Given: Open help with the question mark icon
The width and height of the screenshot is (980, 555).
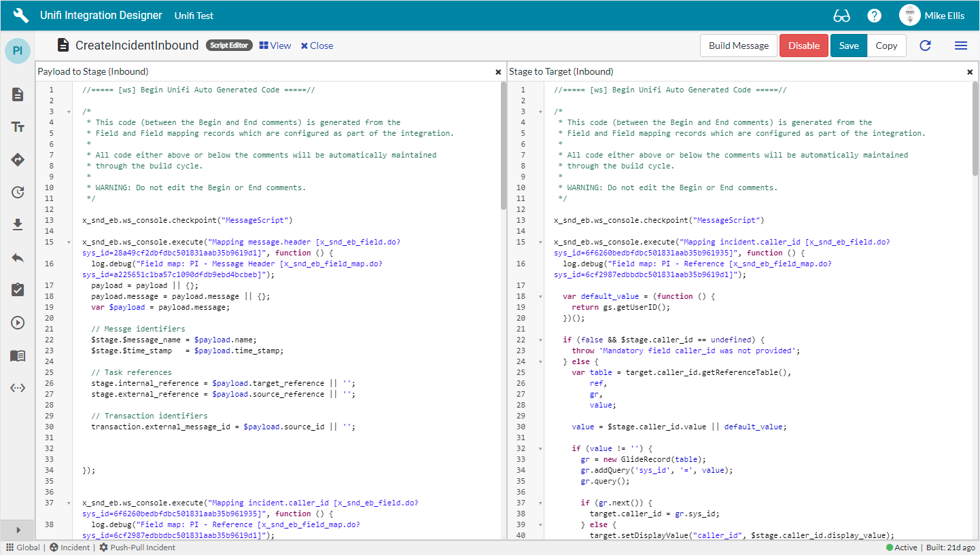Looking at the screenshot, I should tap(874, 16).
